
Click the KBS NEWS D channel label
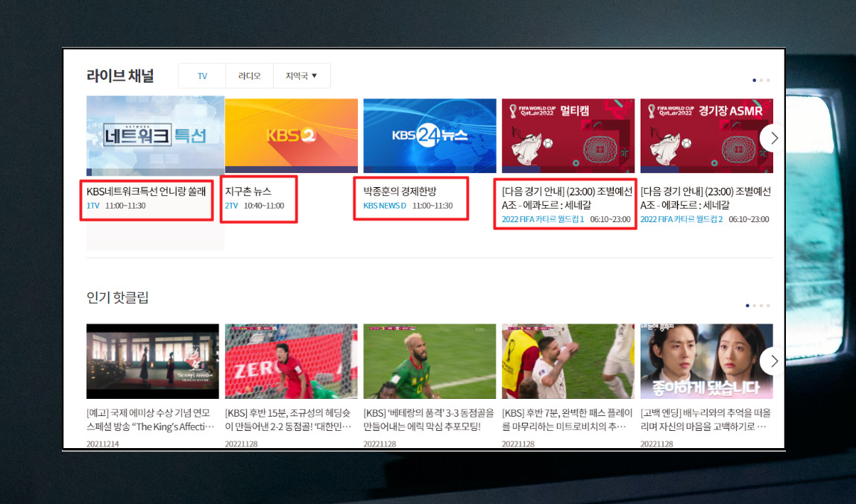click(385, 206)
